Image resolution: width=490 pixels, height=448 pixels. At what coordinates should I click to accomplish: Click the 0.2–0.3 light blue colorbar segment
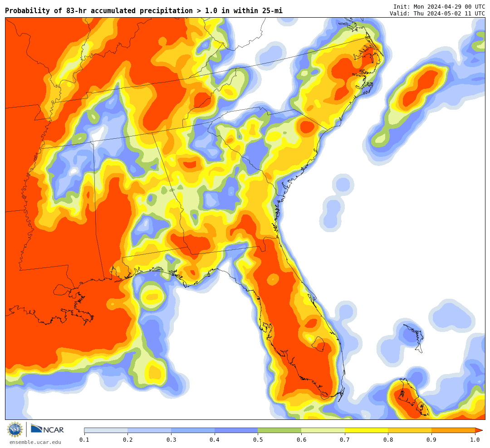[x=149, y=430]
